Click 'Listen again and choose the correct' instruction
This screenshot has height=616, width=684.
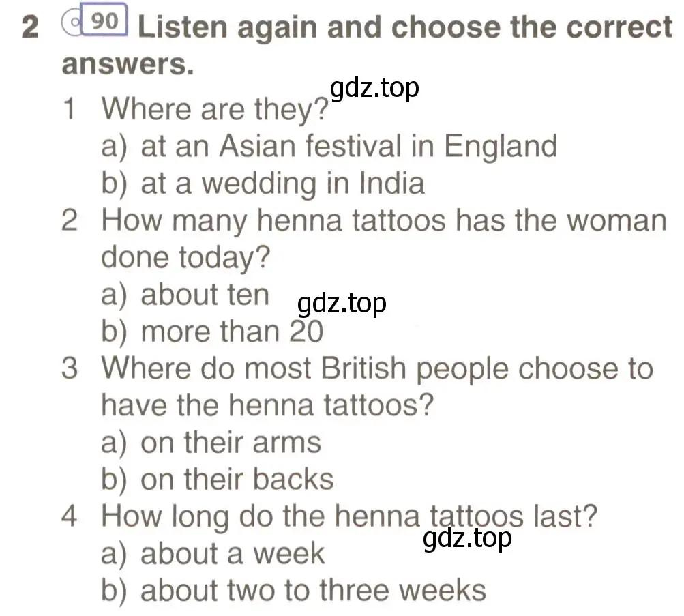pos(405,27)
